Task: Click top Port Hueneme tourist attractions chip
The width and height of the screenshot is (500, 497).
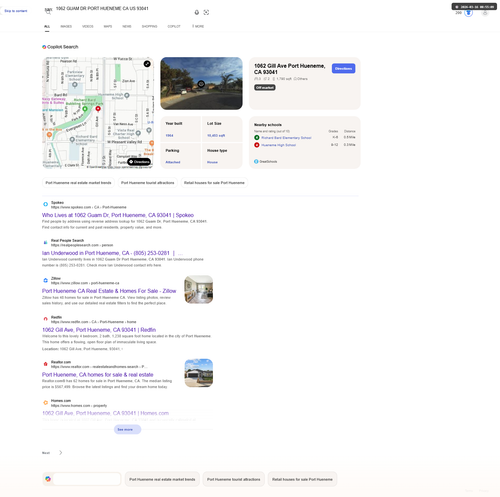Action: 148,183
